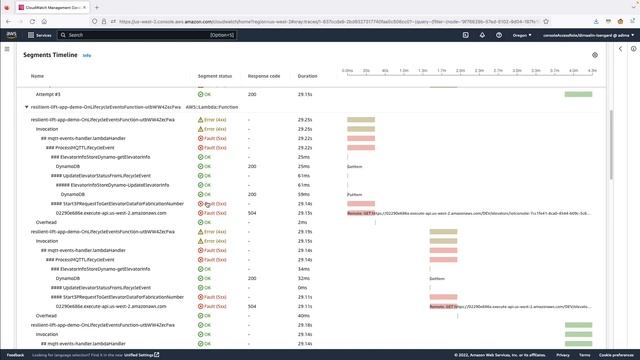Click the Feedback button in footer
The width and height of the screenshot is (640, 360).
click(x=16, y=355)
